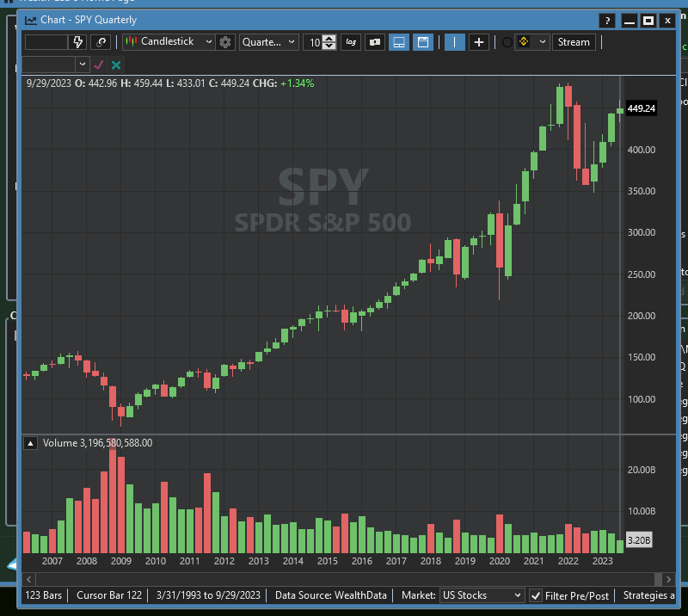Open the Quarterly scale dropdown
Viewport: 688px width, 616px height.
[269, 42]
